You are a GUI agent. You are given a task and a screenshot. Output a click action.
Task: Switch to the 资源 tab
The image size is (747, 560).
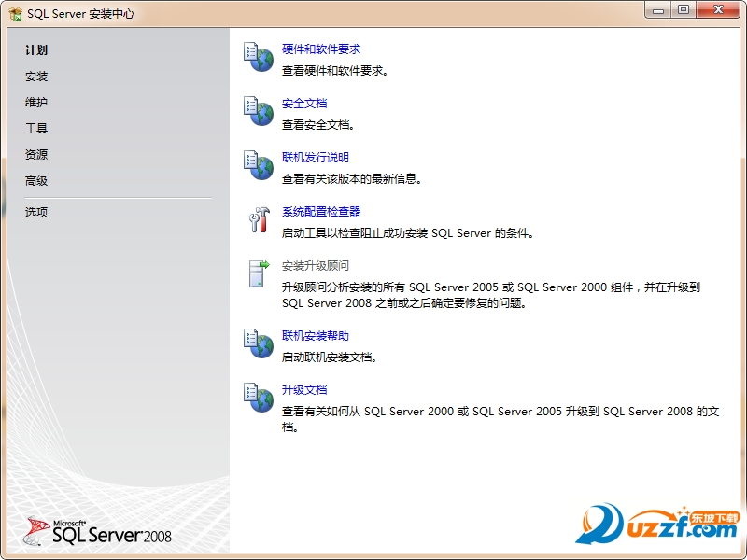pos(35,155)
